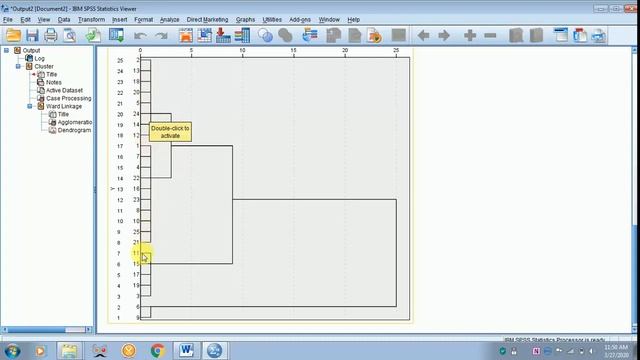Click the Windows Start button

(13, 351)
